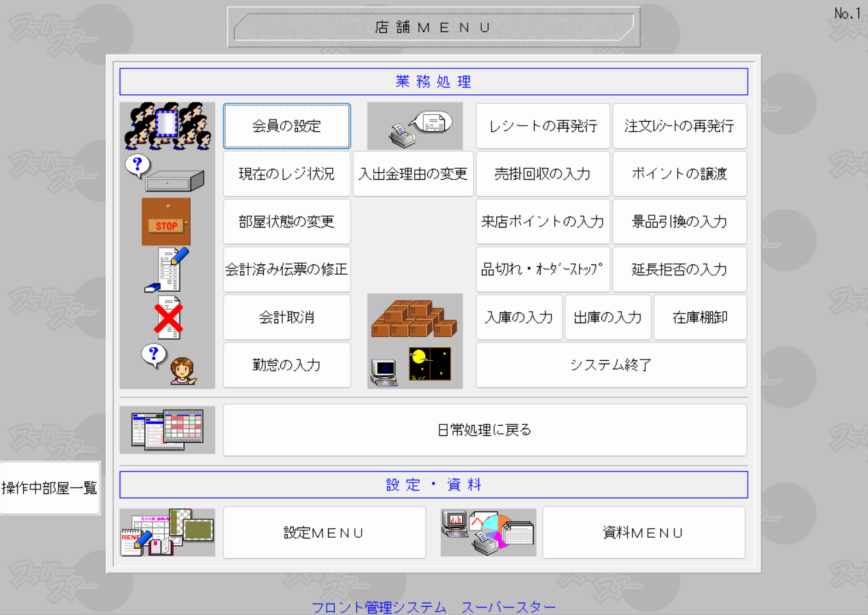Open 現在のレジ状況

tap(287, 174)
